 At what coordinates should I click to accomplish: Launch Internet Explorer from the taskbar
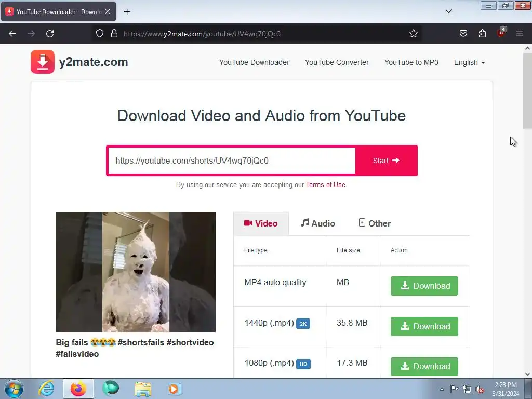46,389
